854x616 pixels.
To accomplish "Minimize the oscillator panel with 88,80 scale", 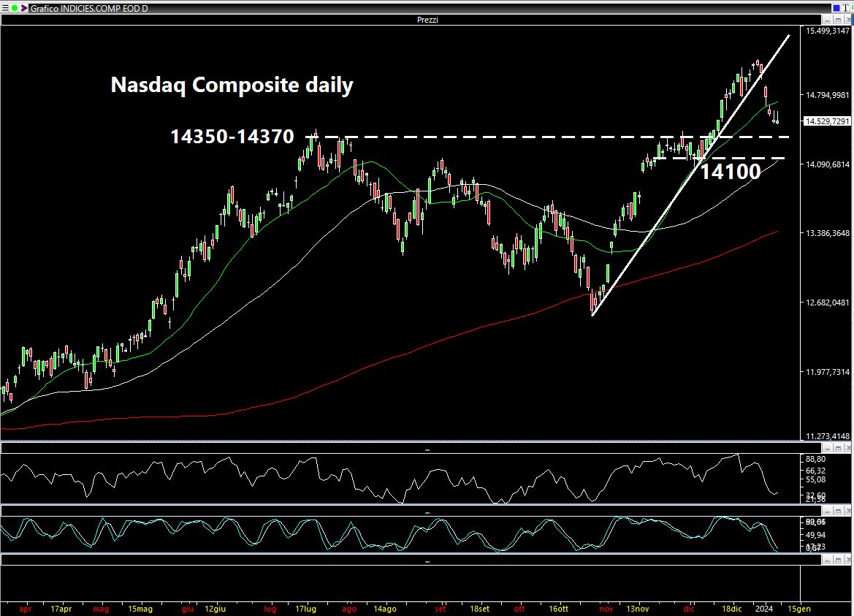I will (827, 448).
